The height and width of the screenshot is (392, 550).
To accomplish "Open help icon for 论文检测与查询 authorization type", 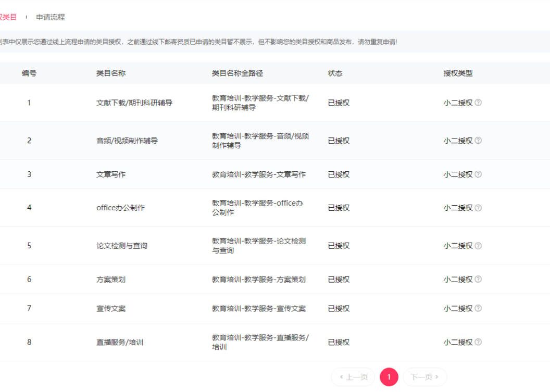I will [479, 245].
